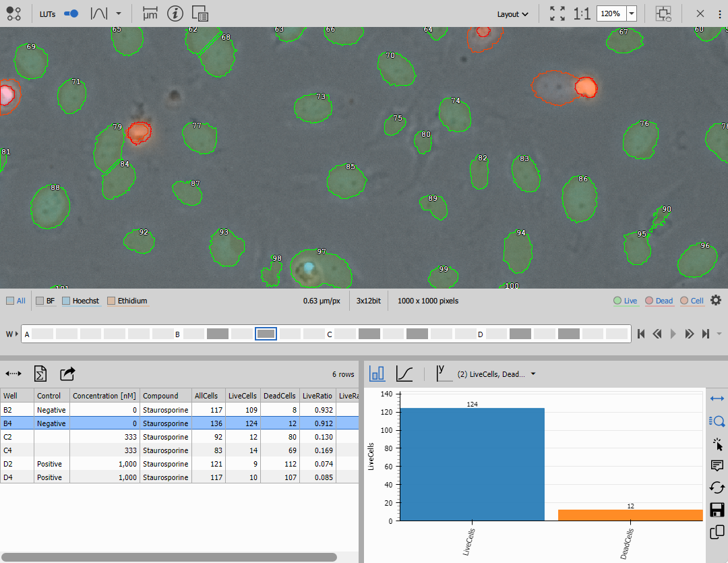Viewport: 728px width, 563px height.
Task: Click the export table share icon
Action: click(67, 374)
